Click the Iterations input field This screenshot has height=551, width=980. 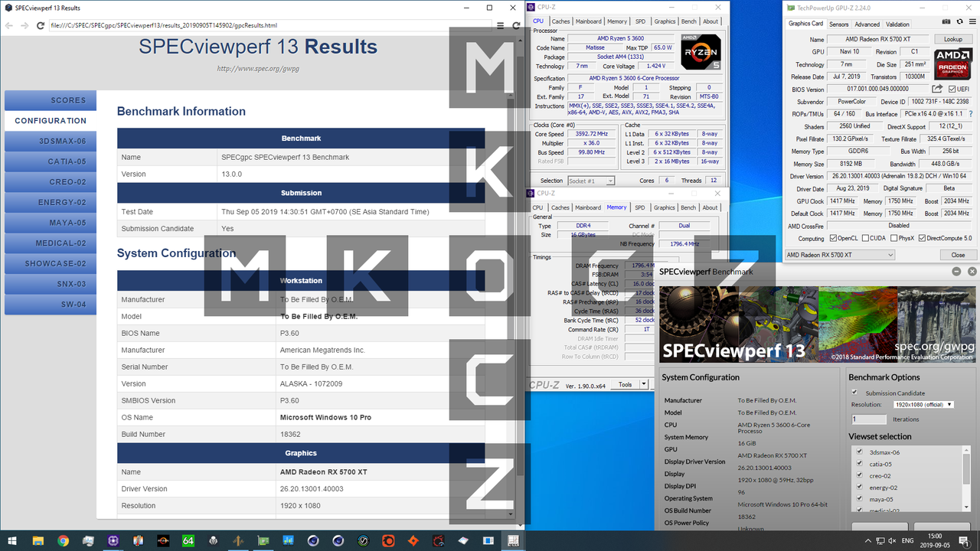(x=869, y=419)
